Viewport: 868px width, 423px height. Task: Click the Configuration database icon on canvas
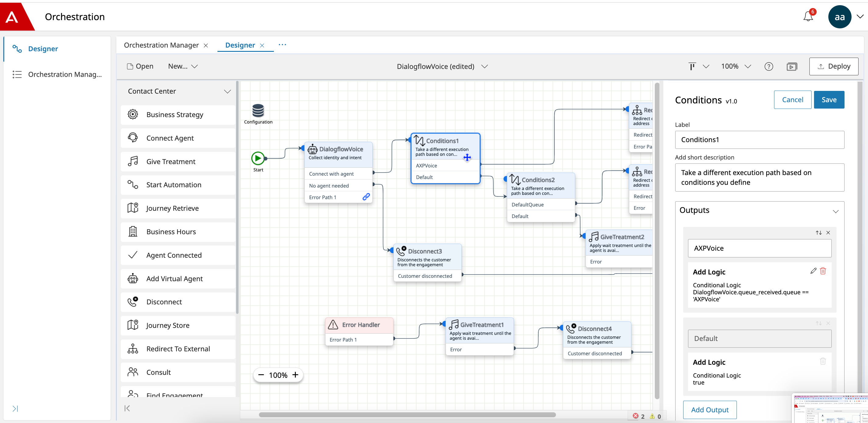[x=258, y=110]
